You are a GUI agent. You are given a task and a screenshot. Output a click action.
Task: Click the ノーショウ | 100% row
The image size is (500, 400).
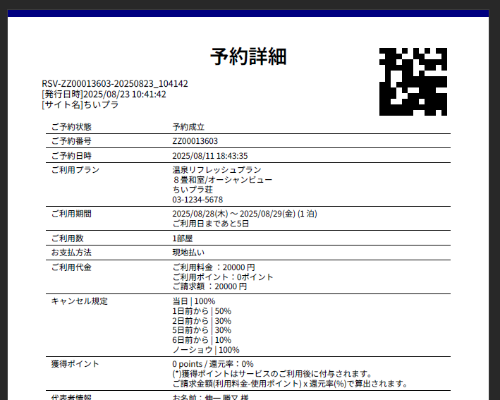[206, 350]
